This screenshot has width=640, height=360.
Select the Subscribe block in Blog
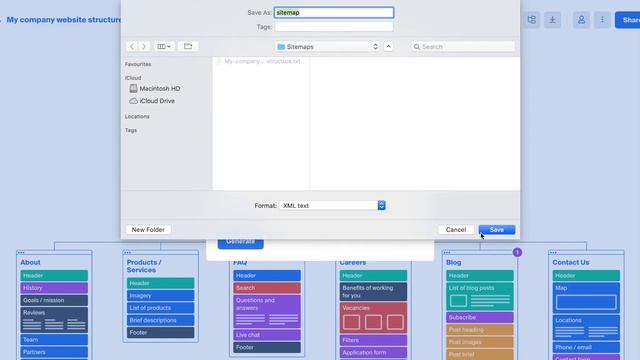pyautogui.click(x=480, y=318)
